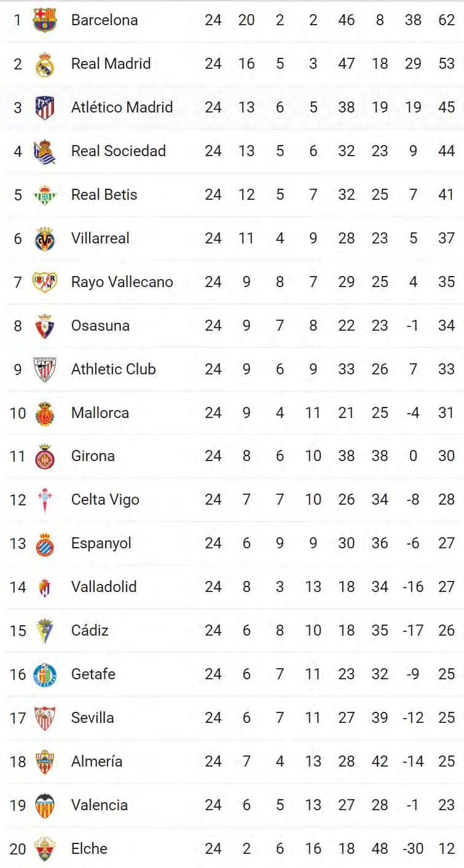Click the Getafe blue crest icon
464x868 pixels.
pos(45,674)
